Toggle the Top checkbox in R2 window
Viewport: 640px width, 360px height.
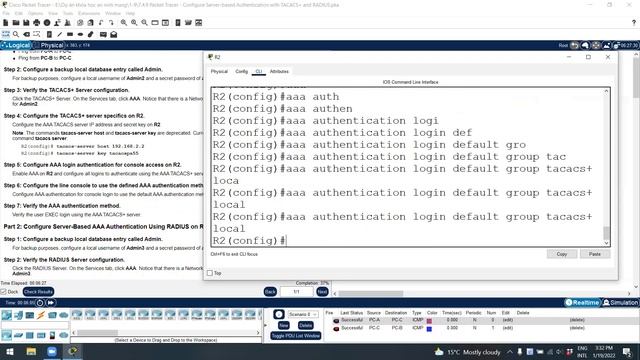[210, 273]
